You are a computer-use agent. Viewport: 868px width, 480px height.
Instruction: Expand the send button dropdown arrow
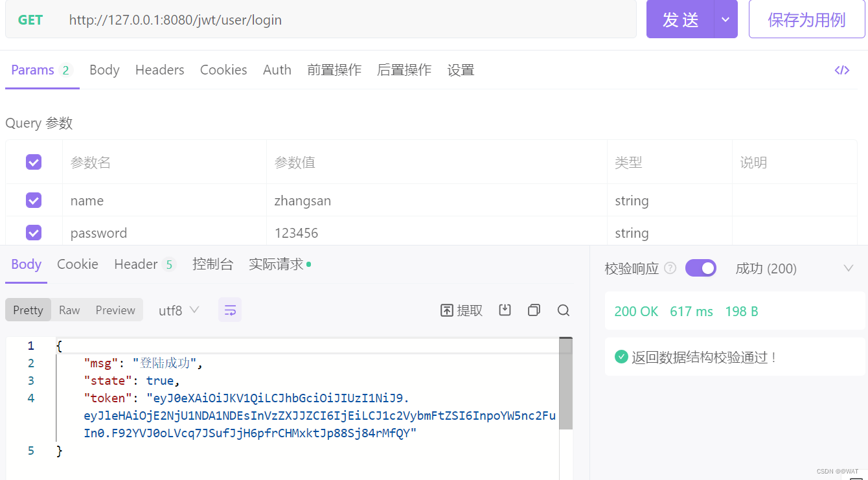click(x=725, y=19)
